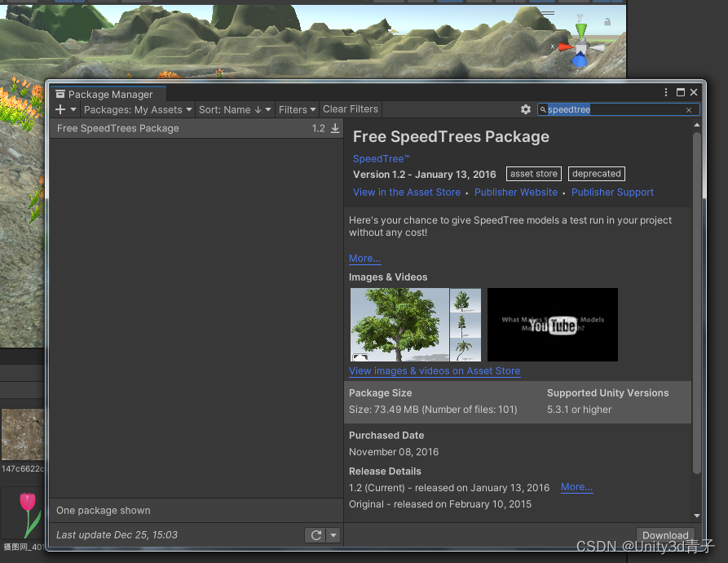The height and width of the screenshot is (563, 728).
Task: Click the Download button
Action: pyautogui.click(x=665, y=535)
